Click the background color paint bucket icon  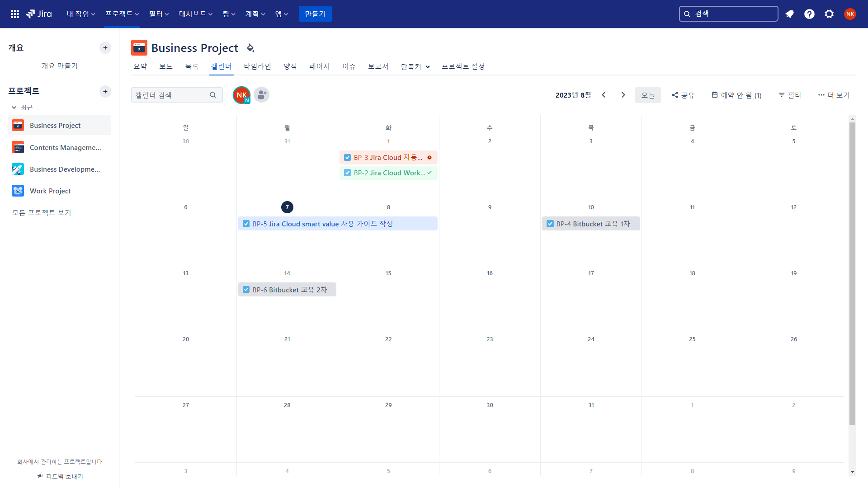click(250, 48)
